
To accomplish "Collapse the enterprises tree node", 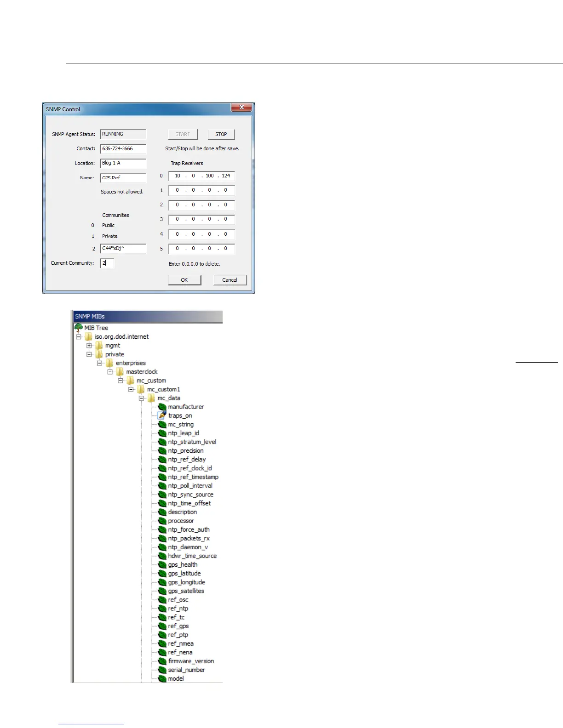I will pos(100,363).
